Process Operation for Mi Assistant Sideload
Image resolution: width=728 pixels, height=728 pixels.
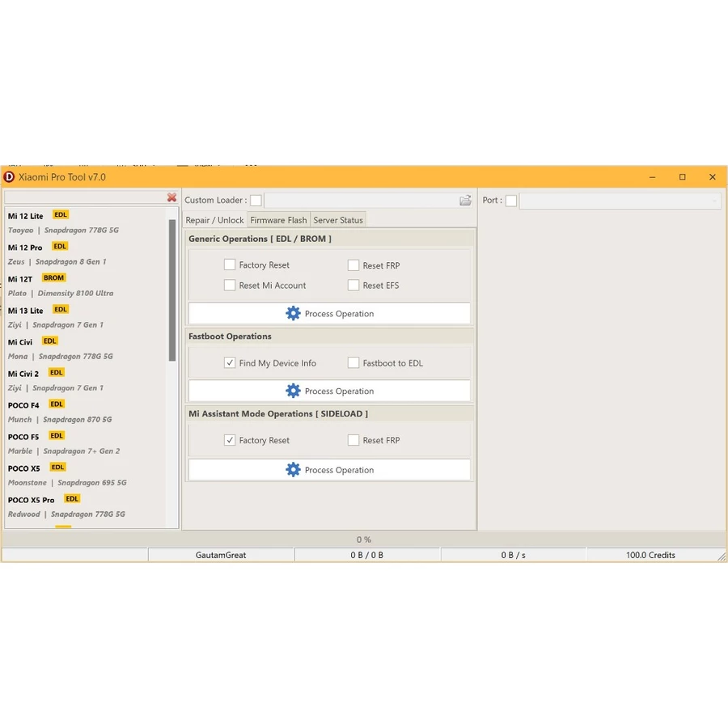click(x=329, y=470)
